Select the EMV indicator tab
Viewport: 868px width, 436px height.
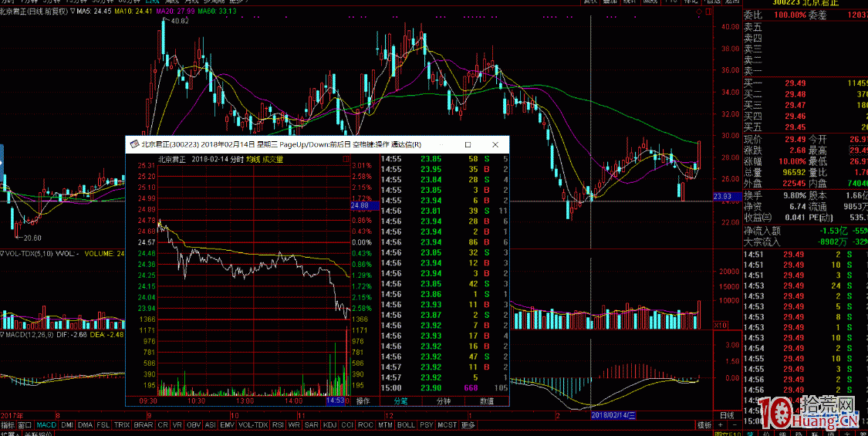(x=228, y=425)
